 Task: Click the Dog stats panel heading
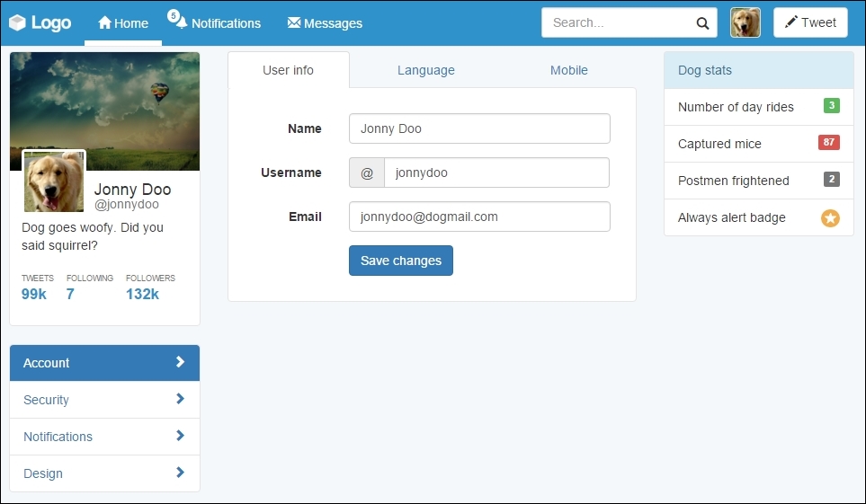pyautogui.click(x=759, y=70)
